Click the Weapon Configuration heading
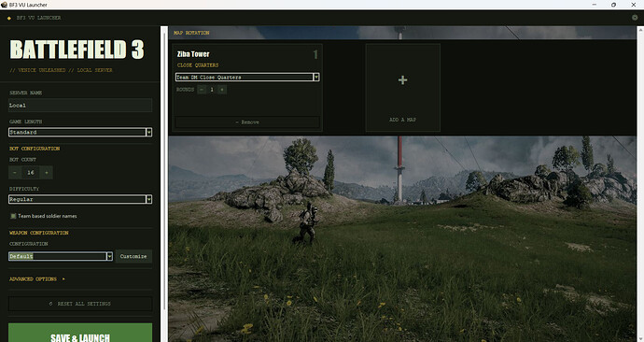 (x=39, y=233)
